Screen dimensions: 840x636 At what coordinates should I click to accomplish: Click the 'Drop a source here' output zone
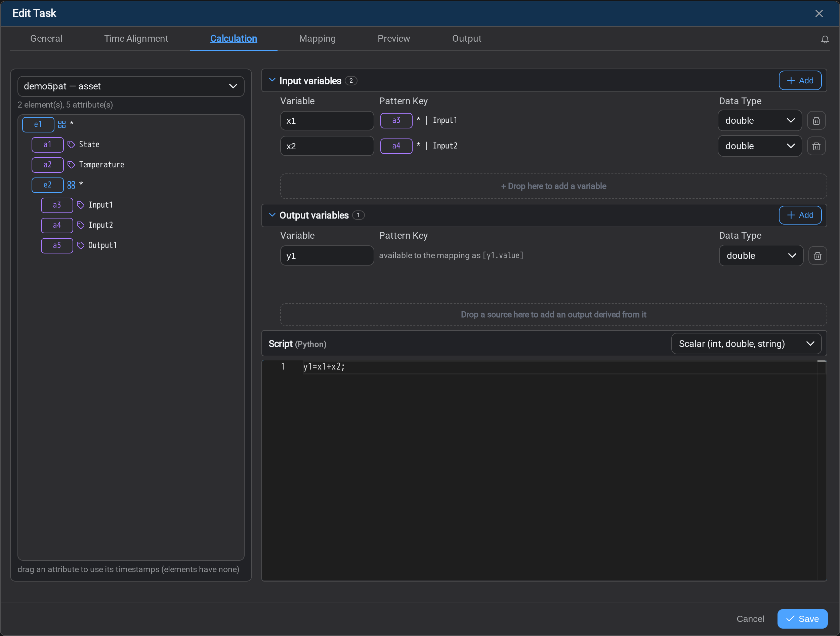pos(553,315)
